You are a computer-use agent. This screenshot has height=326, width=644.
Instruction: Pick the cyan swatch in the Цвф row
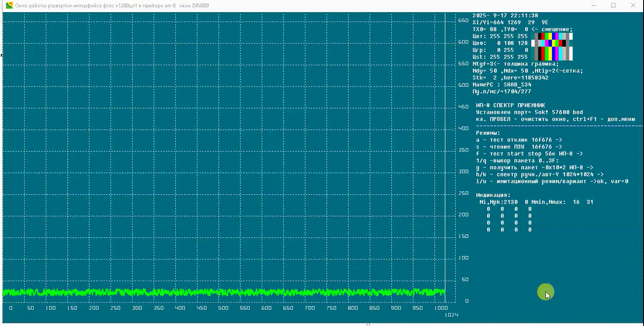[543, 43]
